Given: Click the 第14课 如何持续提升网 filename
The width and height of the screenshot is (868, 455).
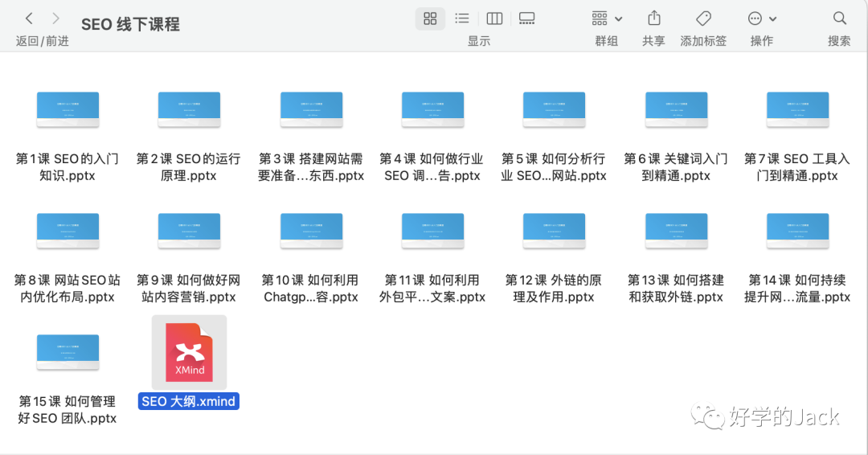Looking at the screenshot, I should 797,289.
